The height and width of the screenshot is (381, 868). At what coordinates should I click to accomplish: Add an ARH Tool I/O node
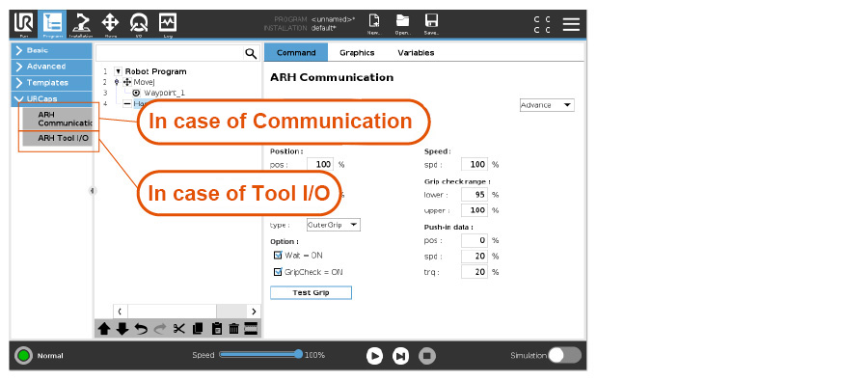click(58, 139)
